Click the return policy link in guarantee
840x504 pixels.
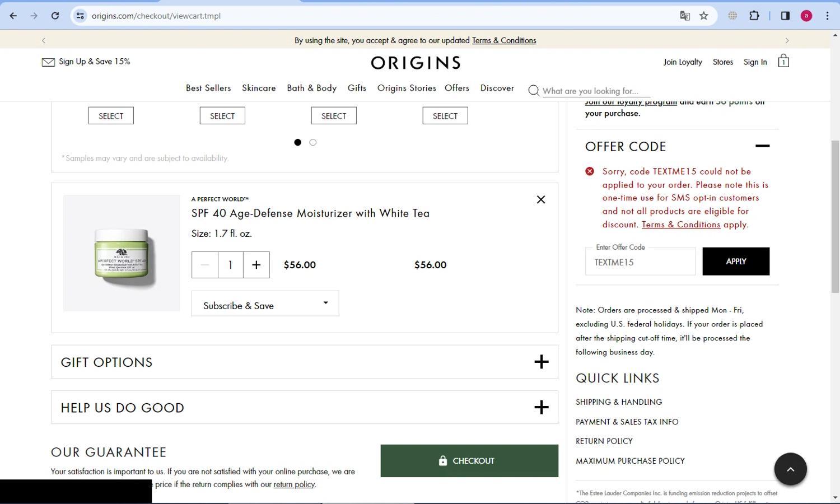(x=294, y=484)
